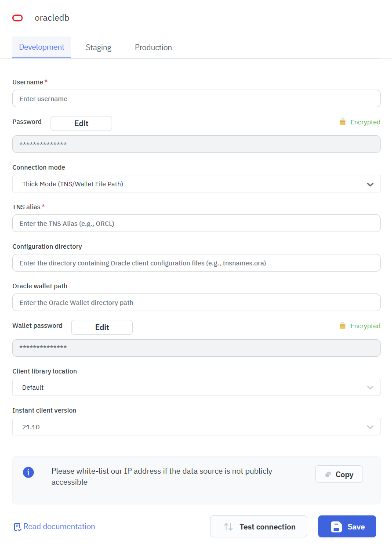
Task: Click the document icon beside Read documentation
Action: pyautogui.click(x=18, y=526)
